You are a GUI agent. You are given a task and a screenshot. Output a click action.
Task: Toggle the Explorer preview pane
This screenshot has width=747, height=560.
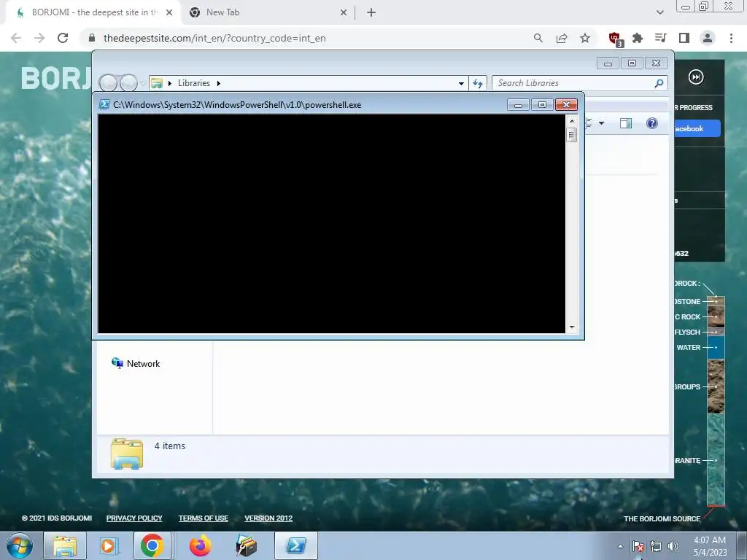(625, 123)
